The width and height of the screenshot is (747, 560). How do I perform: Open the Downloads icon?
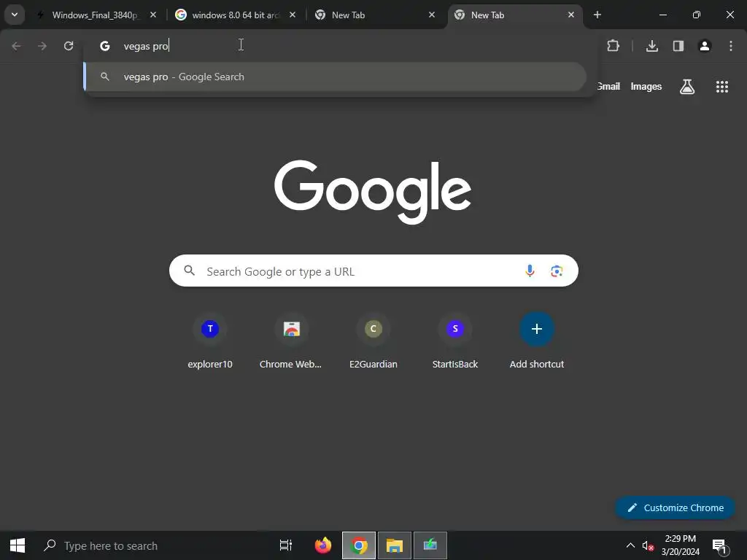pyautogui.click(x=652, y=46)
